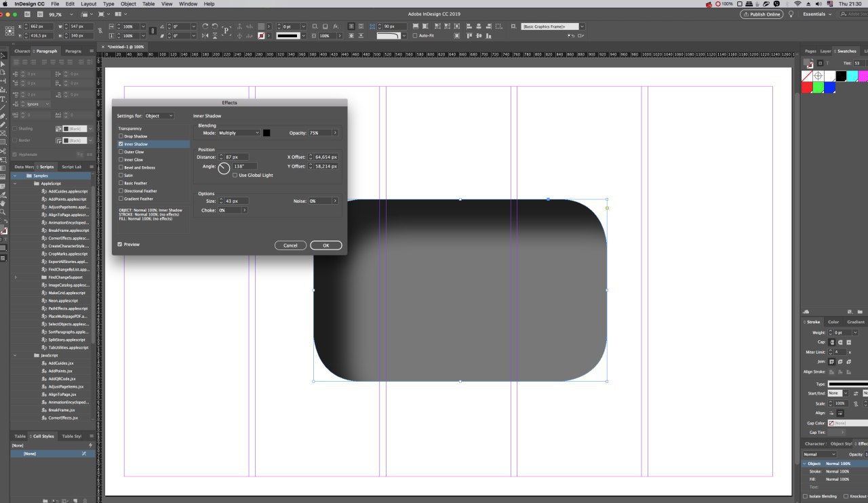Open the Settings for Object dropdown
Viewport: 868px width, 503px height.
pos(159,116)
